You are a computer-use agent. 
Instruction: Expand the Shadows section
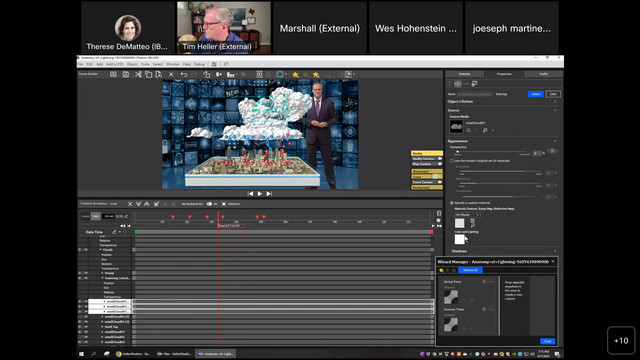pos(555,251)
